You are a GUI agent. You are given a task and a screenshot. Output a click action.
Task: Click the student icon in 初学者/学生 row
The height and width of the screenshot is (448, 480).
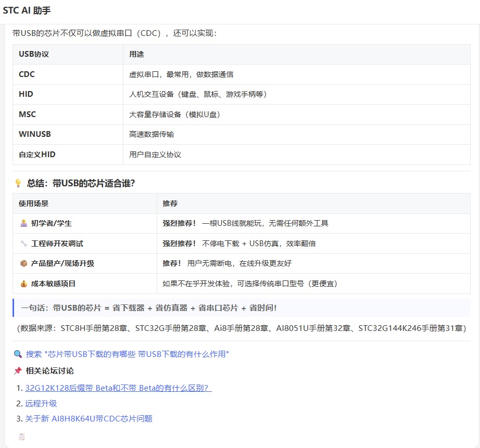(x=23, y=223)
